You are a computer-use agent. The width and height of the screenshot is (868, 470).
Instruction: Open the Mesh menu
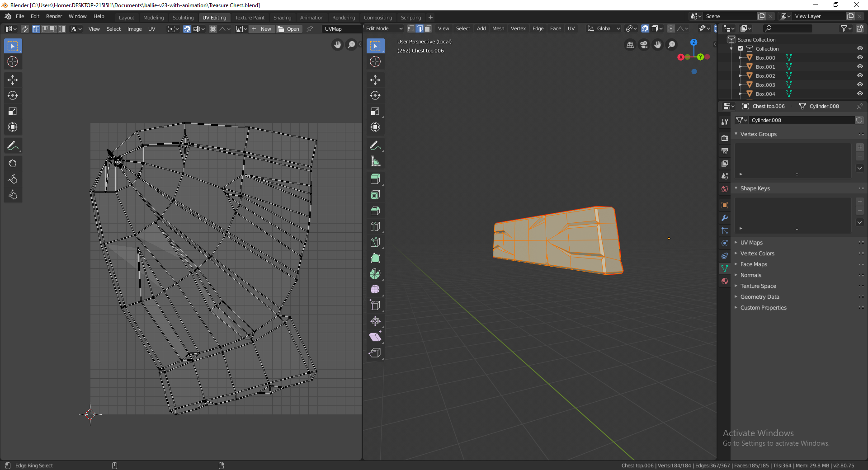498,28
